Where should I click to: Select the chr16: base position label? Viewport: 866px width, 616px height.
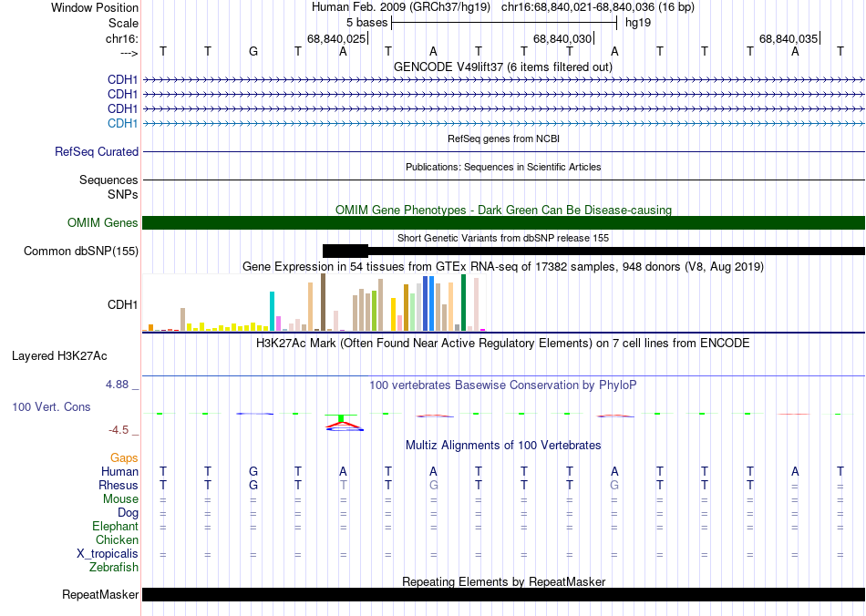[x=121, y=38]
